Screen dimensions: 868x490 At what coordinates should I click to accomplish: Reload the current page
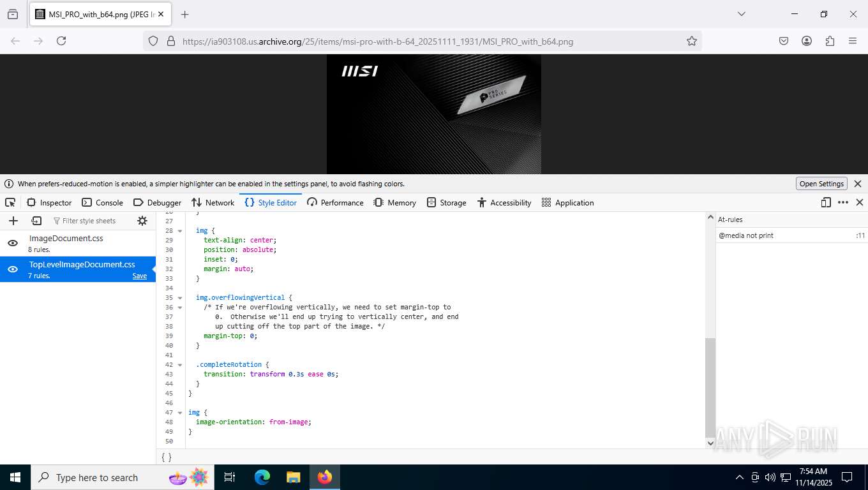pyautogui.click(x=61, y=41)
